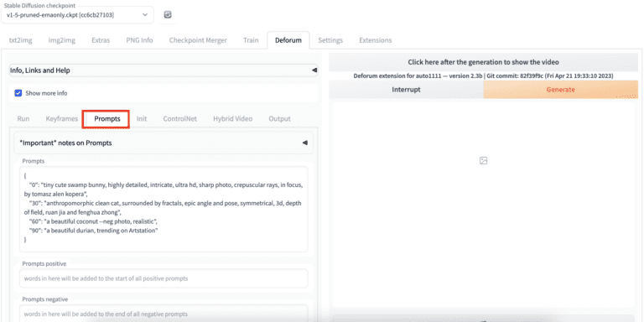
Task: Click the "anthropomorphic clean cat" prompt line
Action: [x=164, y=208]
